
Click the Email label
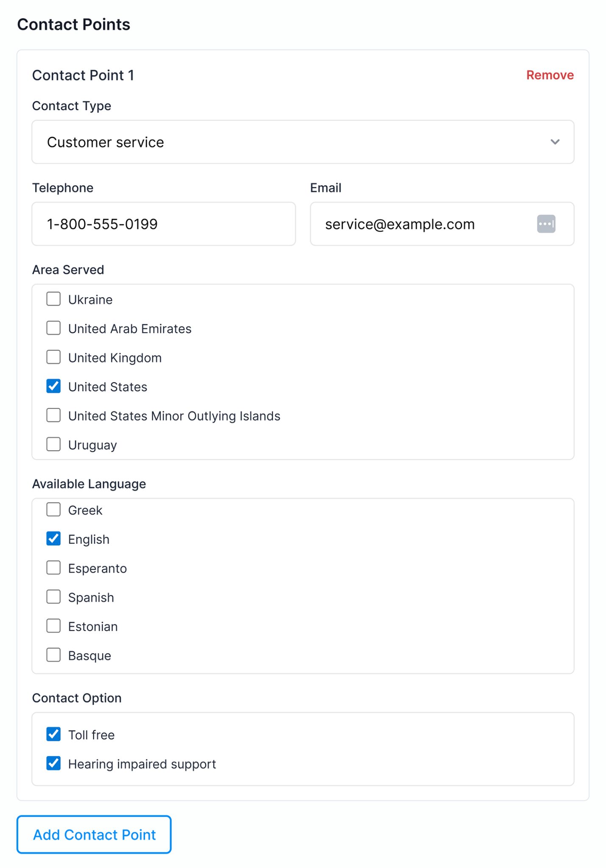coord(326,187)
